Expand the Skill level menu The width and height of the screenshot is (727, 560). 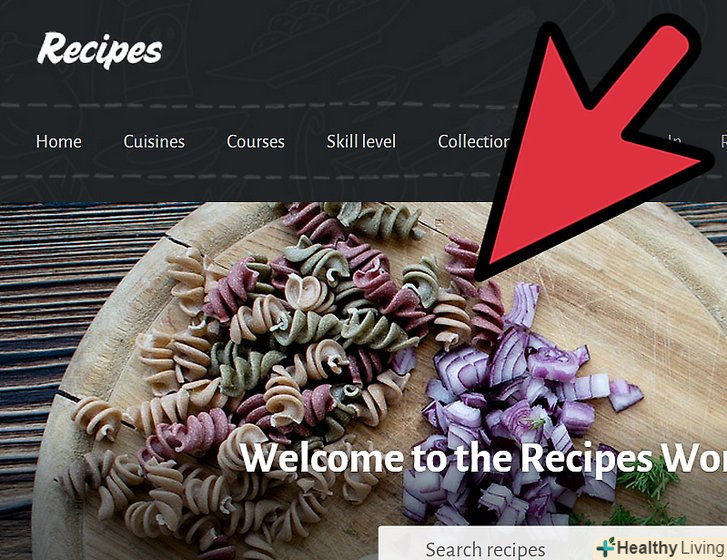tap(361, 141)
